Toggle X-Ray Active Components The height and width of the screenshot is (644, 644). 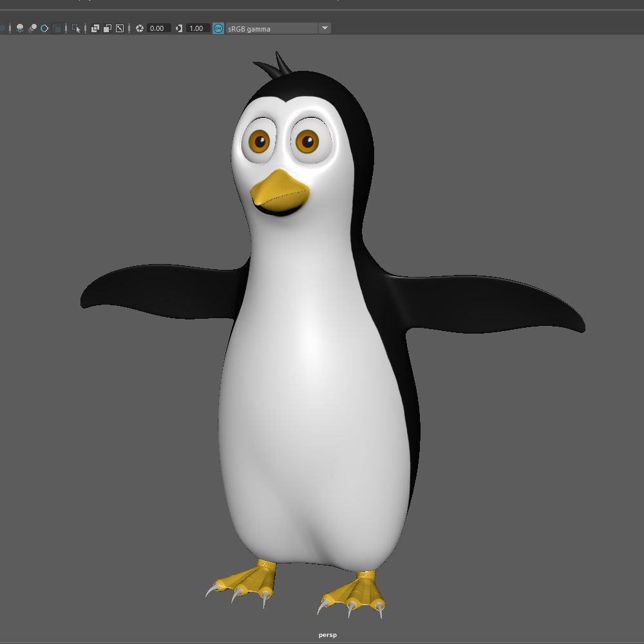click(x=107, y=28)
